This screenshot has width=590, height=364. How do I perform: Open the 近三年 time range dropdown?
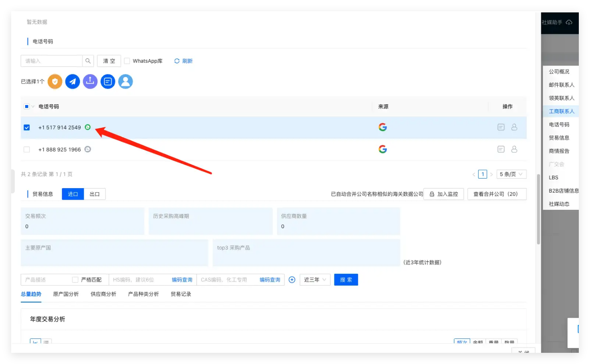click(x=315, y=280)
